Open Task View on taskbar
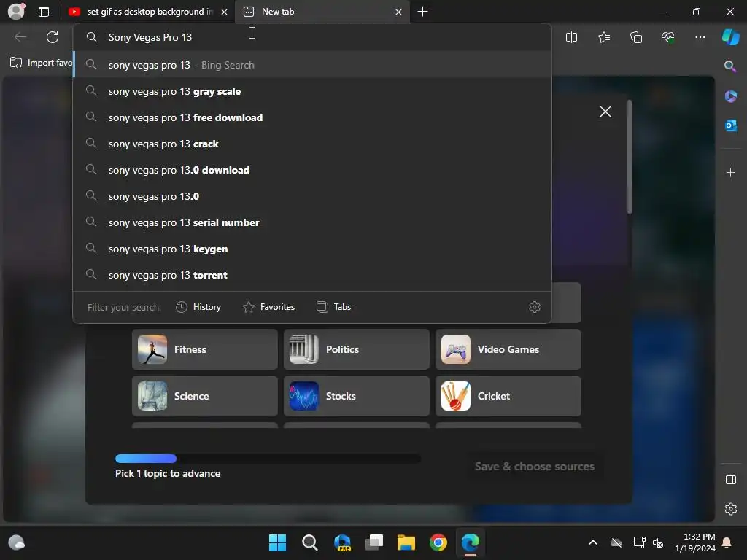The width and height of the screenshot is (747, 560). pyautogui.click(x=374, y=542)
